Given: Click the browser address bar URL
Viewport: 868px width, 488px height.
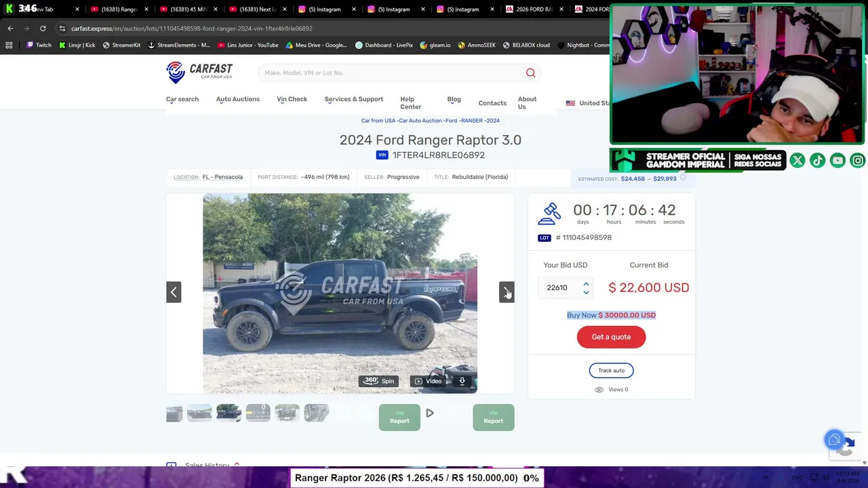Looking at the screenshot, I should point(192,28).
